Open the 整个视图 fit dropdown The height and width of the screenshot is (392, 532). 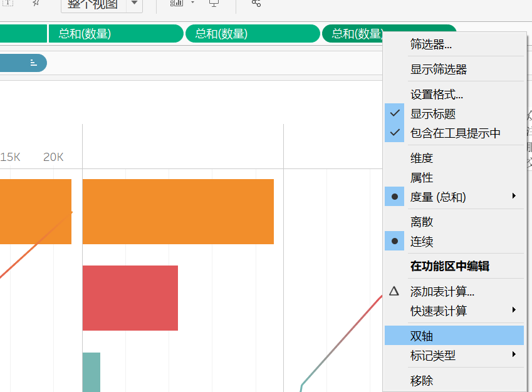click(135, 5)
